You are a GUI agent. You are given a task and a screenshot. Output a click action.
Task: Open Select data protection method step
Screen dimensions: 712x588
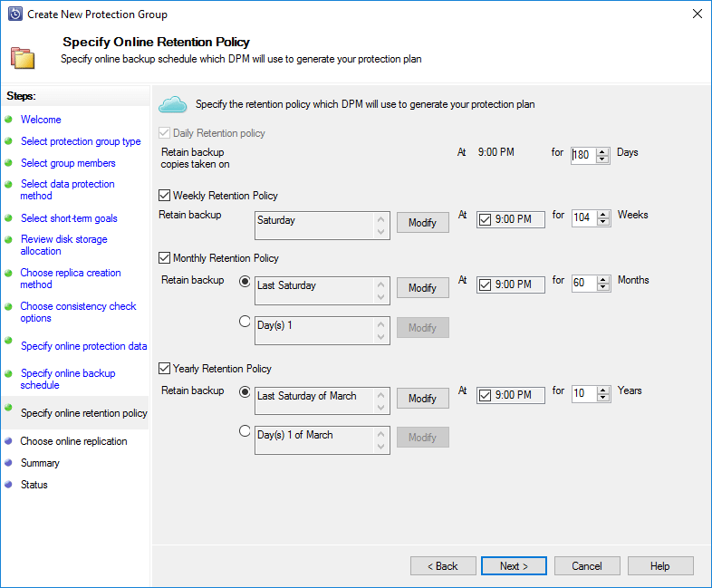click(x=68, y=189)
